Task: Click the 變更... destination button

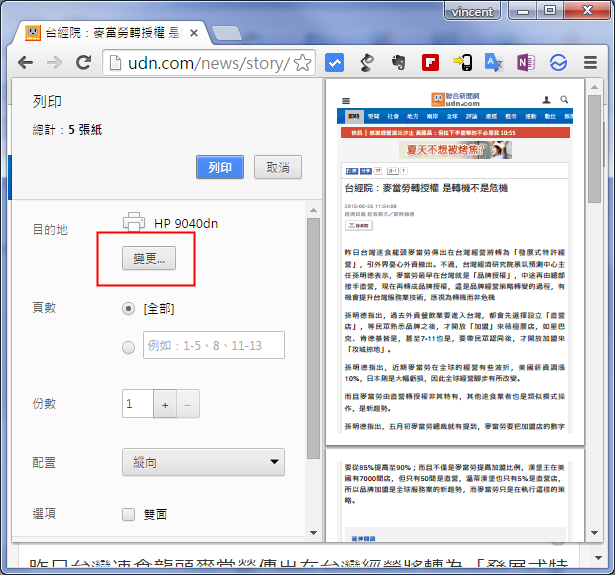Action: click(149, 258)
